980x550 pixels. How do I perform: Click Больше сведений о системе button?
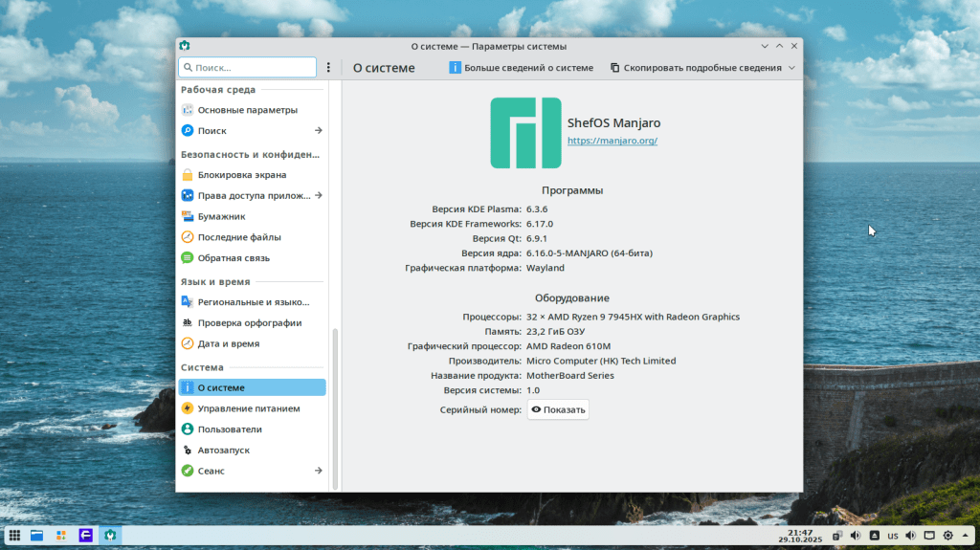(x=522, y=68)
